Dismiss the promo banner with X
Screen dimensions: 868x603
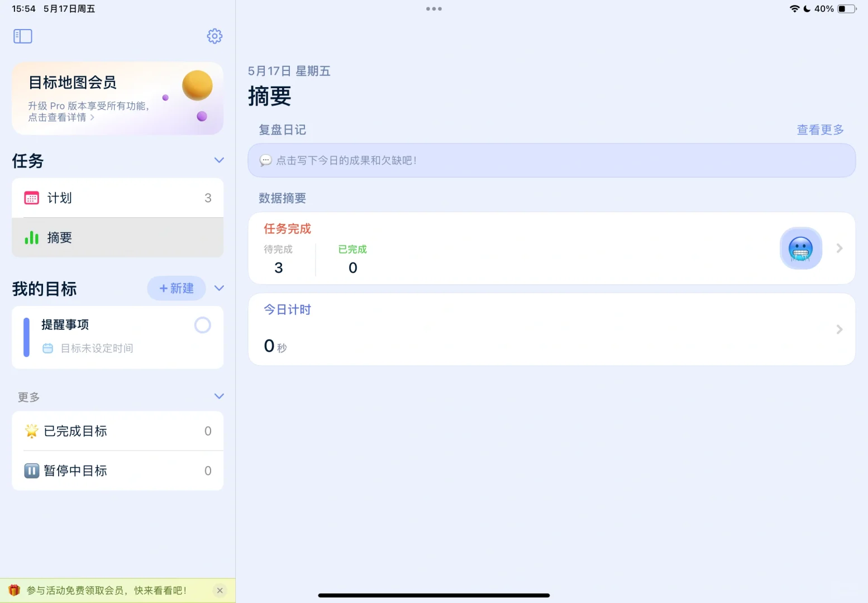coord(220,591)
